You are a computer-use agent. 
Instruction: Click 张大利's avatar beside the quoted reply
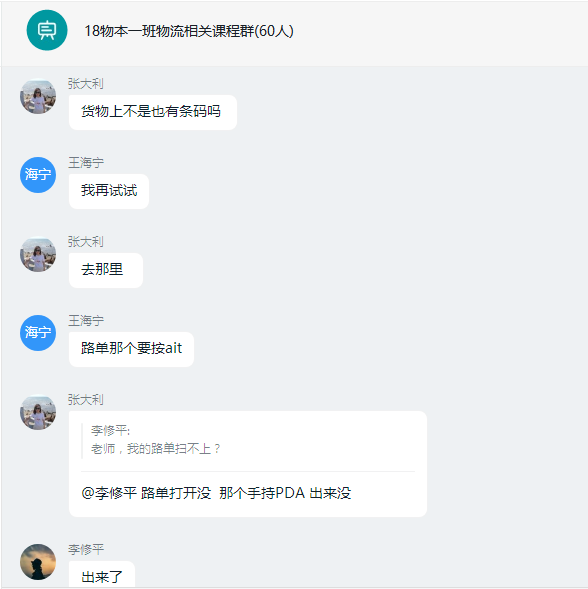tap(38, 412)
